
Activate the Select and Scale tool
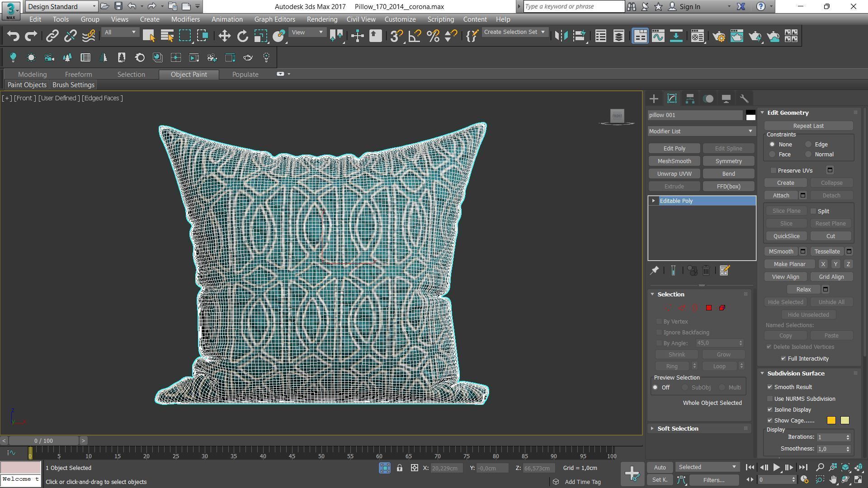click(x=261, y=36)
